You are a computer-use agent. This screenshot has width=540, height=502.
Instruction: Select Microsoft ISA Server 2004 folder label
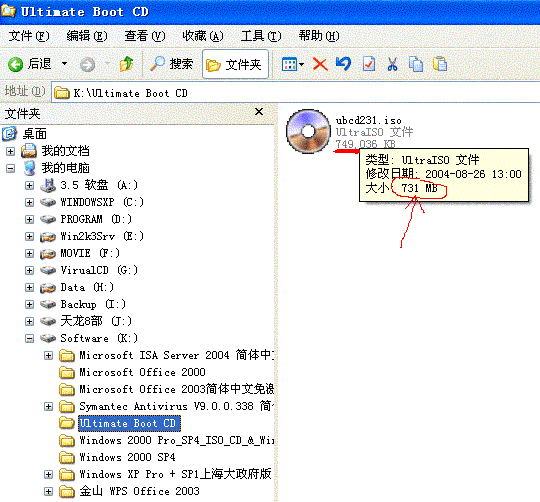[x=176, y=355]
